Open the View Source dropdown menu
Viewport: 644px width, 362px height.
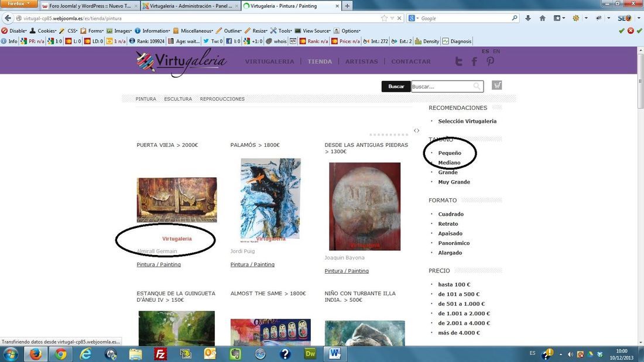tap(313, 31)
